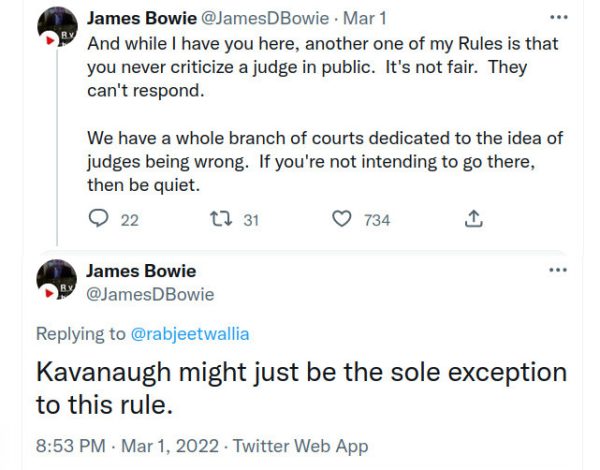This screenshot has height=470, width=600.
Task: Share the top tweet via share icon
Action: [x=476, y=219]
